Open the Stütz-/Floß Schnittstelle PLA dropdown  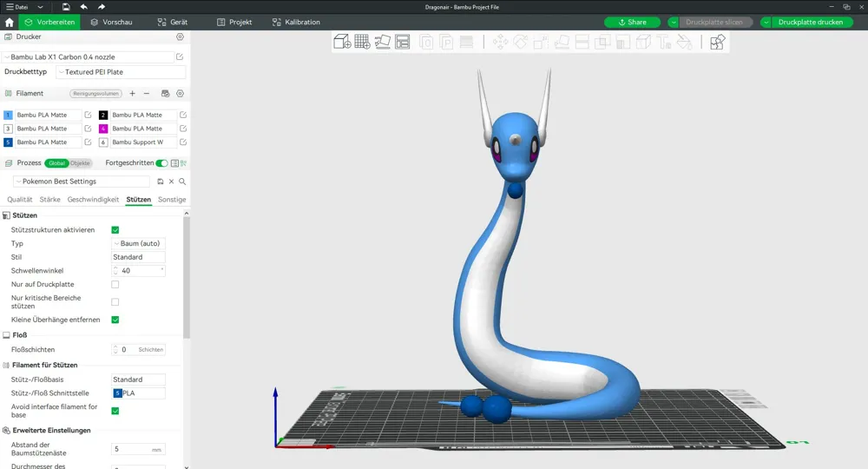pyautogui.click(x=138, y=393)
